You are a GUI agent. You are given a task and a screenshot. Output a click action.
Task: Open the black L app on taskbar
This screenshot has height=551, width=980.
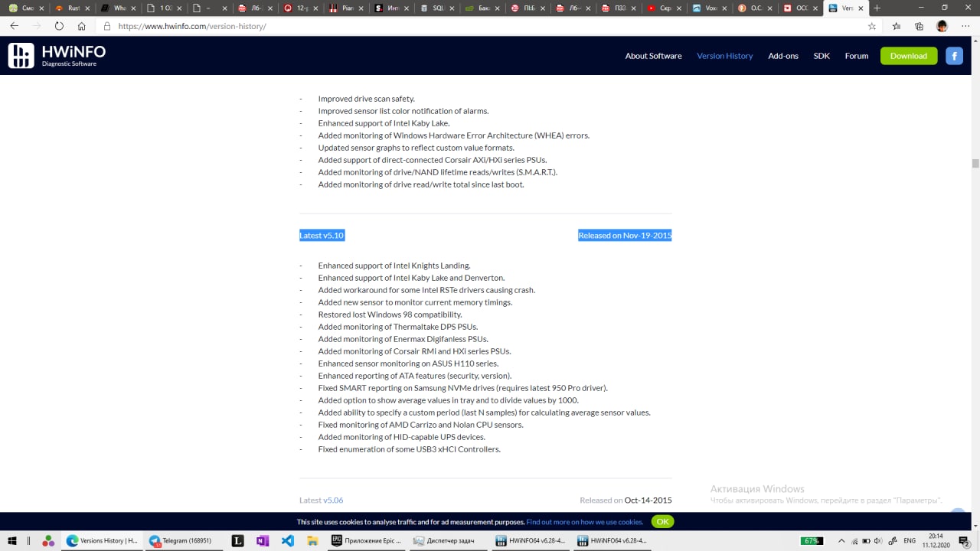tap(238, 540)
